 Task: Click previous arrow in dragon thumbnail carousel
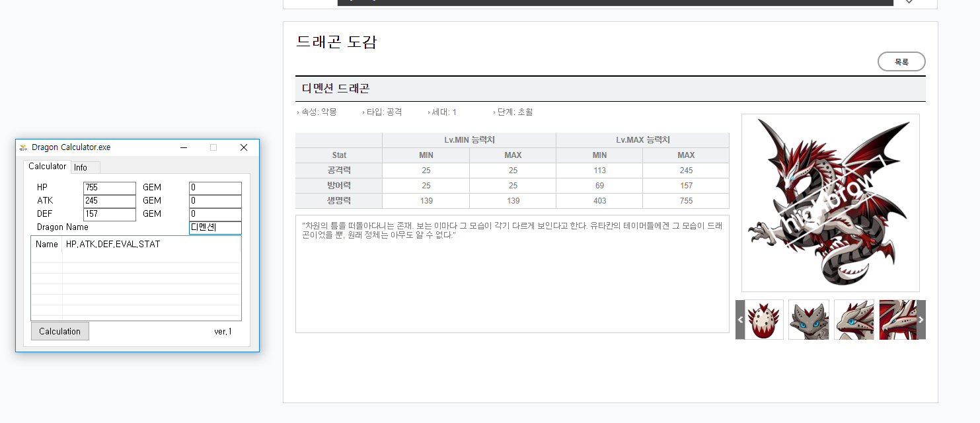[x=740, y=320]
